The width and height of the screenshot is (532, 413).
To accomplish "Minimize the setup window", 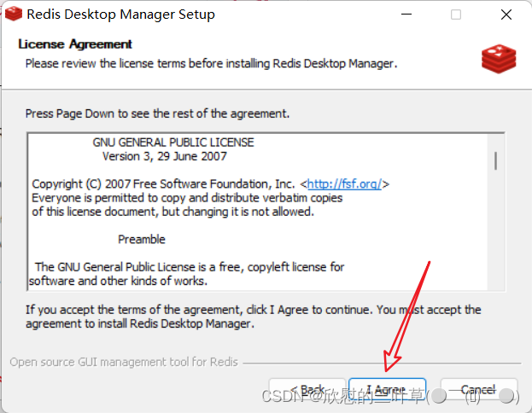I will click(406, 15).
